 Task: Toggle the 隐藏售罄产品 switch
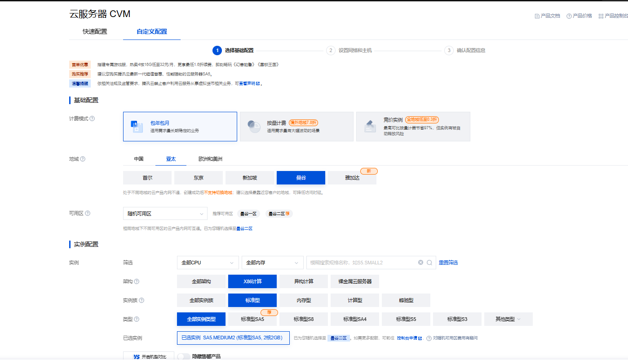point(183,356)
